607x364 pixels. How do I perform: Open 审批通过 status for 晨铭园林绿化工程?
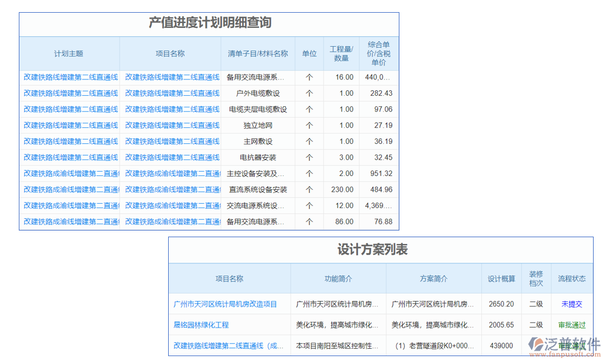571,325
